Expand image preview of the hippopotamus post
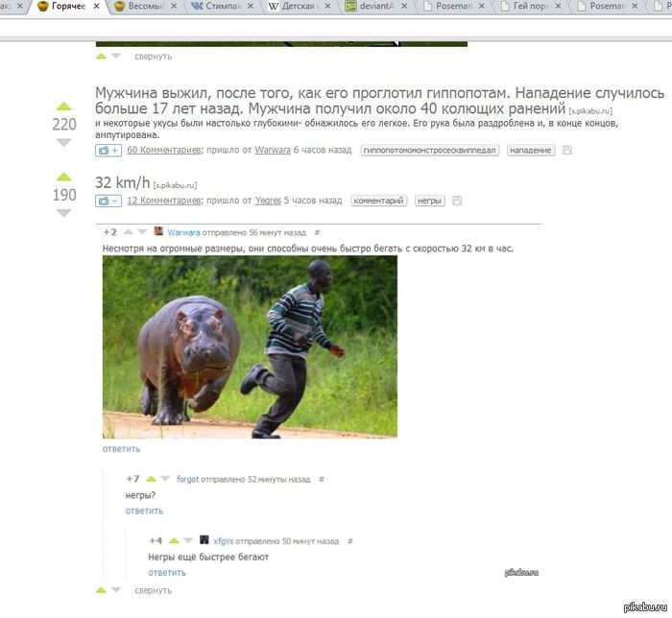Screen dimensions: 672x618 tap(108, 151)
